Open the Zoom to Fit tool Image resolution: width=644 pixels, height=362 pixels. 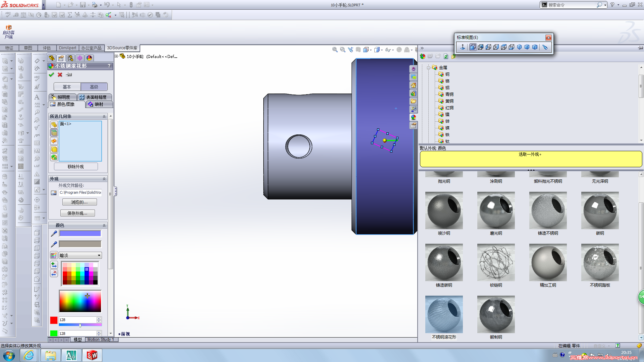point(335,50)
